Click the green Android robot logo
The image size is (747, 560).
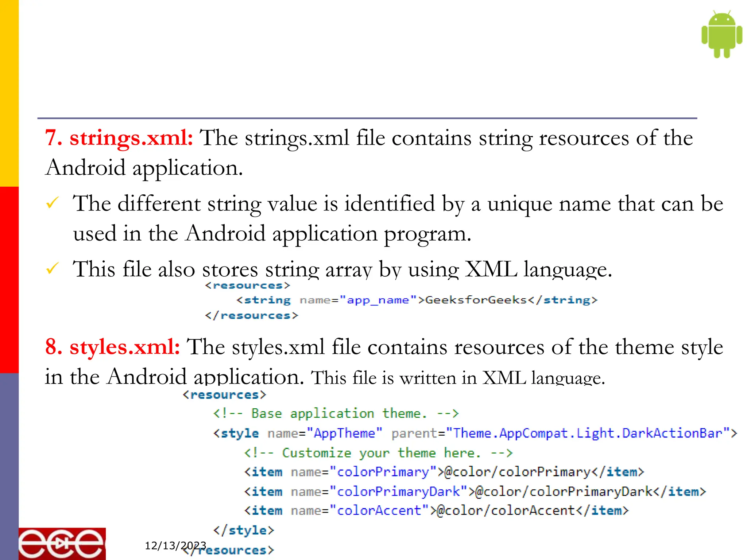[x=721, y=34]
